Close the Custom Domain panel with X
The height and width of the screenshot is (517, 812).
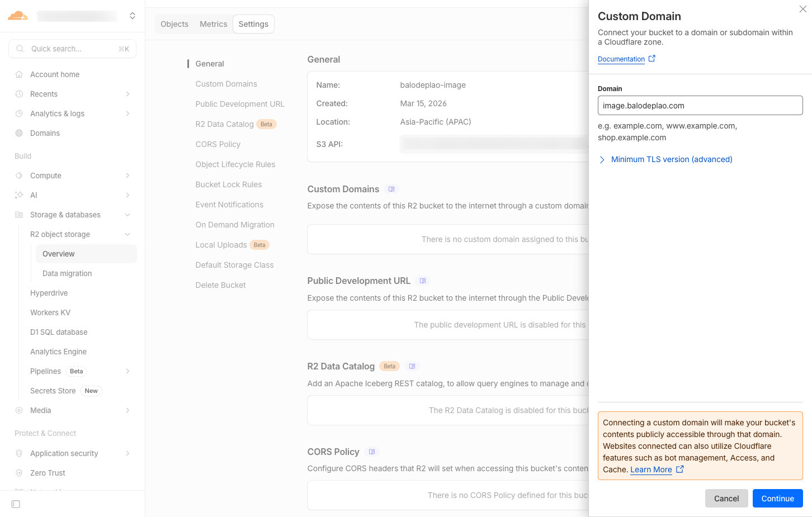click(x=802, y=9)
